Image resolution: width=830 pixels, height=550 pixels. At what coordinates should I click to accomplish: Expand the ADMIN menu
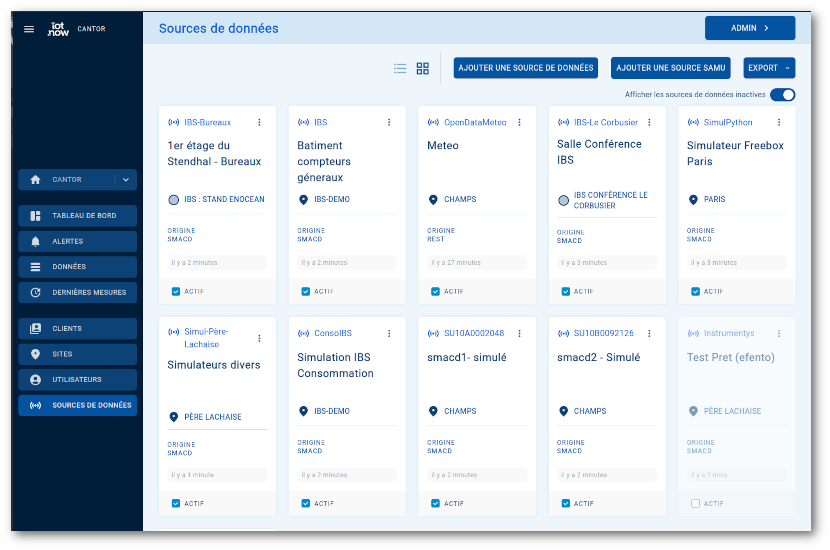[749, 28]
